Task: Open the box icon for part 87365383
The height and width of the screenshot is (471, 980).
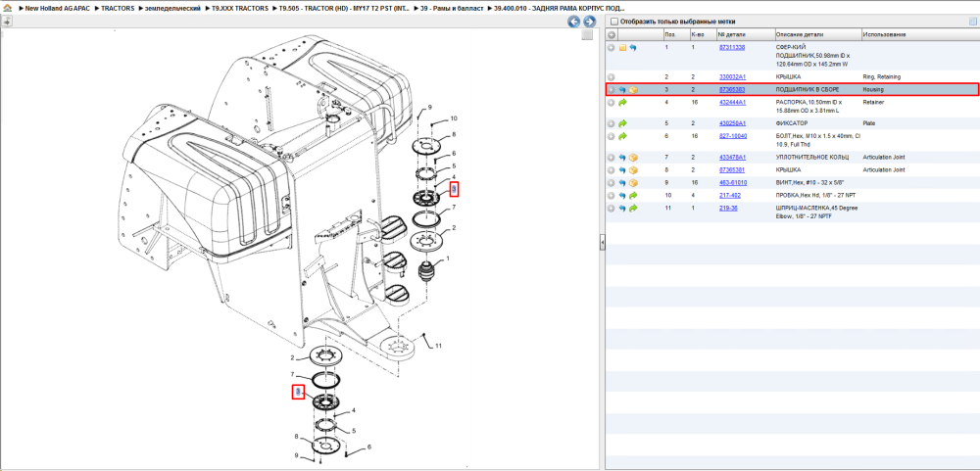Action: point(633,90)
